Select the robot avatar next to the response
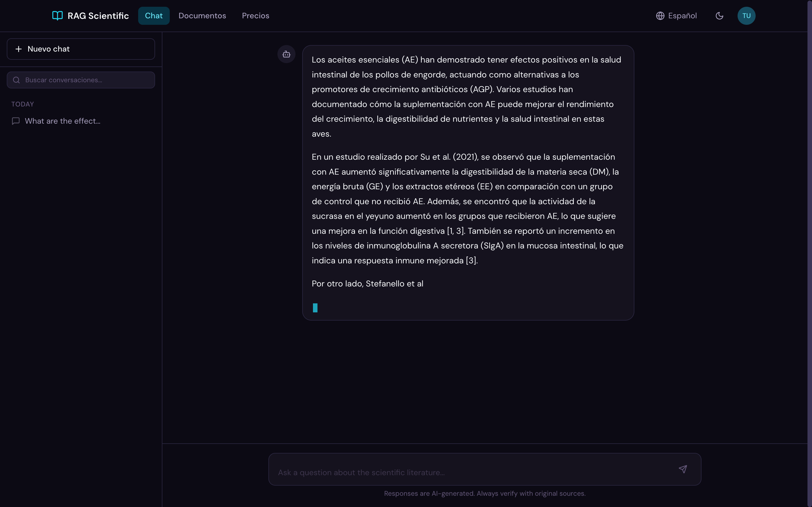This screenshot has height=507, width=812. click(286, 54)
